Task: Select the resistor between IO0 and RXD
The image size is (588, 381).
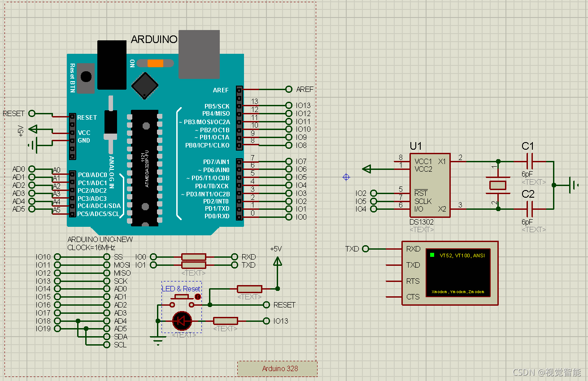Action: [194, 257]
